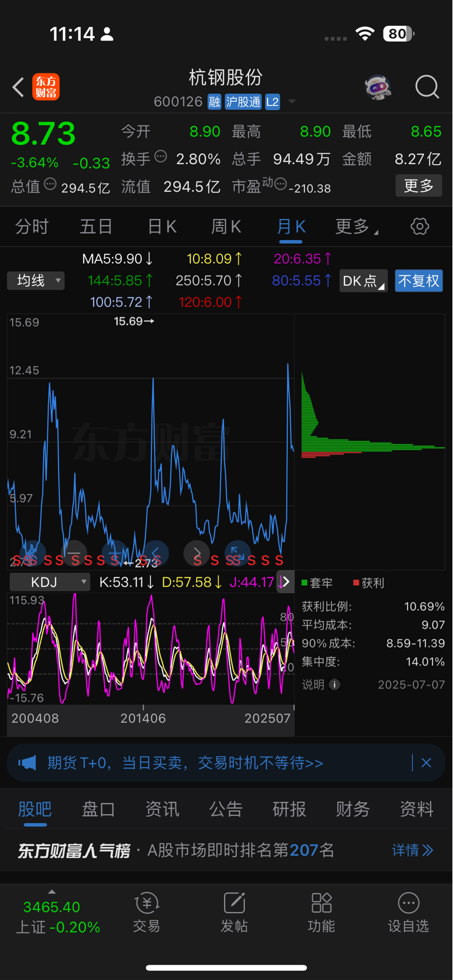Open the 均线 indicator dropdown
Viewport: 453px width, 980px height.
pyautogui.click(x=35, y=281)
